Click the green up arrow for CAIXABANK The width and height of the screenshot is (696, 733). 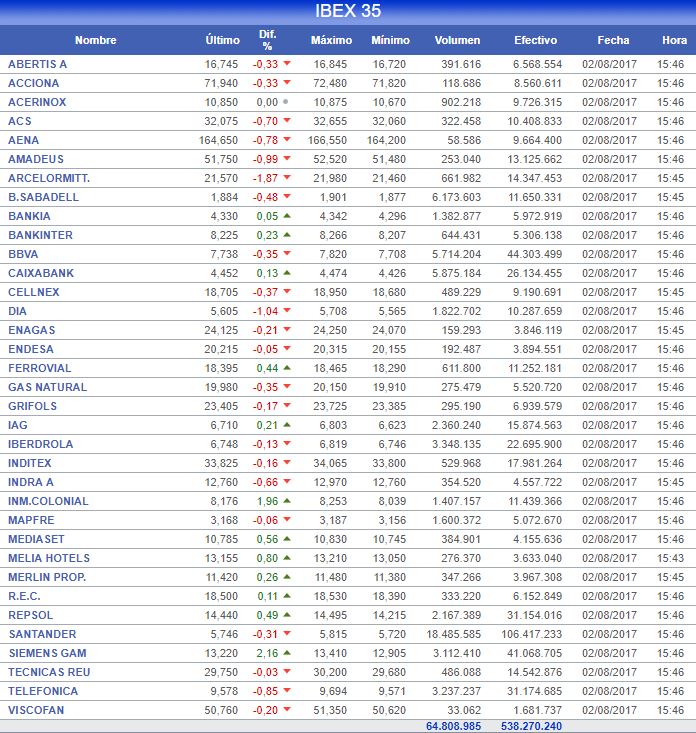pos(287,273)
